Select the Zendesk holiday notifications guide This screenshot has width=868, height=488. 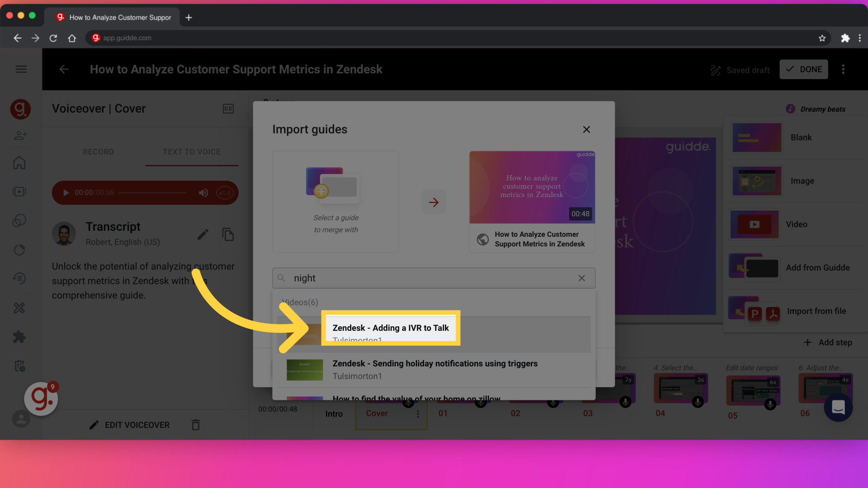(434, 369)
